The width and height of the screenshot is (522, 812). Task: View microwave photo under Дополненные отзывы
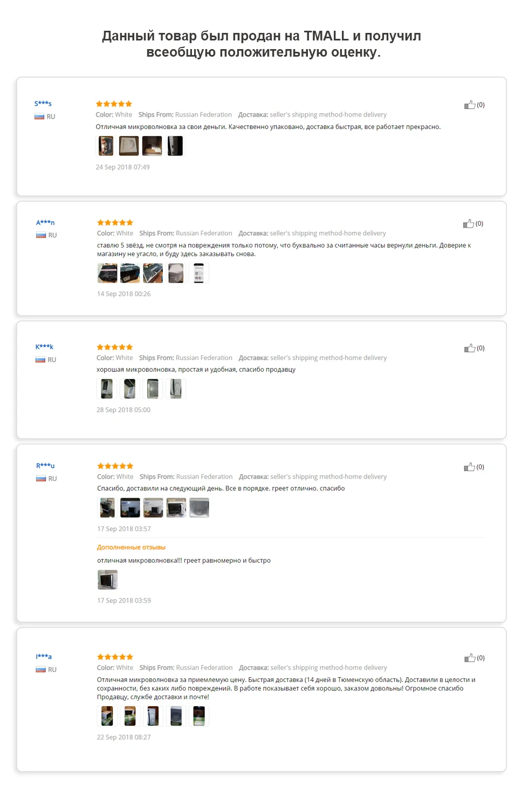107,579
